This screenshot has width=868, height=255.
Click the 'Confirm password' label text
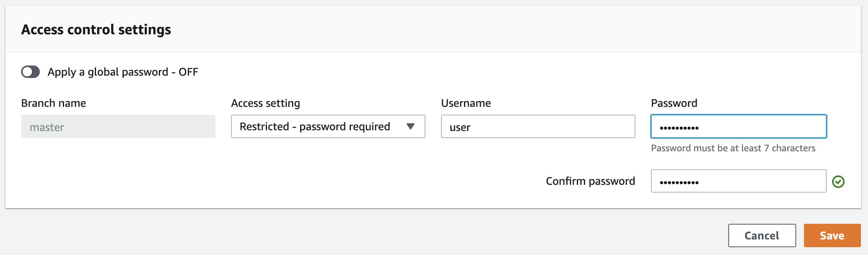tap(590, 181)
